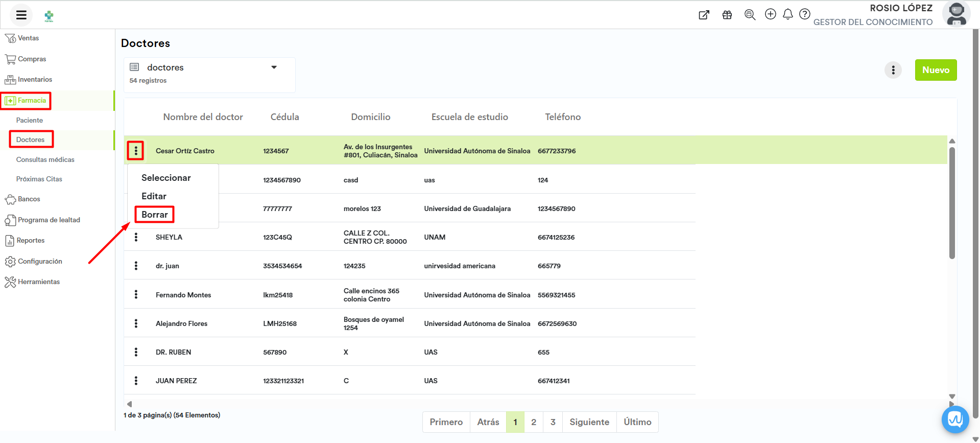
Task: Click the green Nuevo button
Action: point(936,70)
